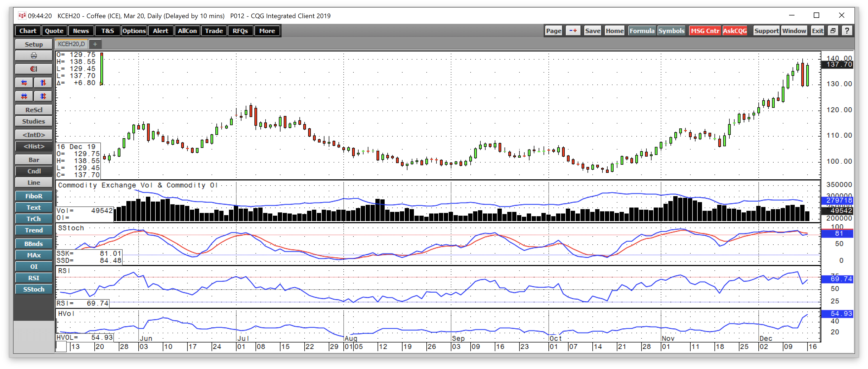Viewport: 868px width, 369px height.
Task: Click the CQG app icon in title bar
Action: (x=22, y=15)
